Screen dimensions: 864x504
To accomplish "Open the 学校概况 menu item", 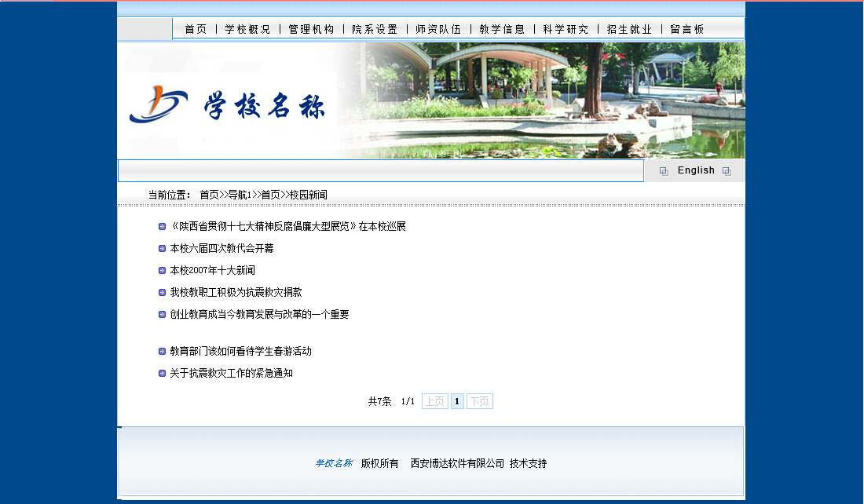I will pyautogui.click(x=248, y=29).
